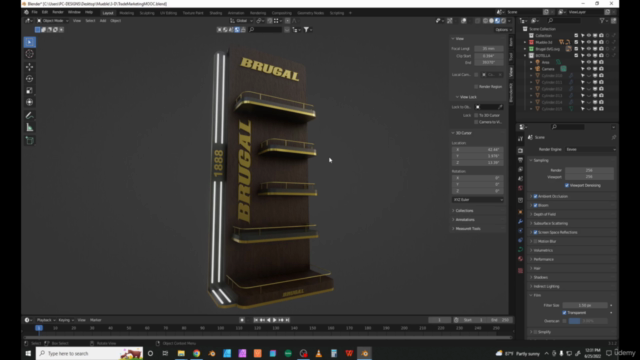640x360 pixels.
Task: Toggle Viewport Denoising checkbox
Action: (567, 185)
